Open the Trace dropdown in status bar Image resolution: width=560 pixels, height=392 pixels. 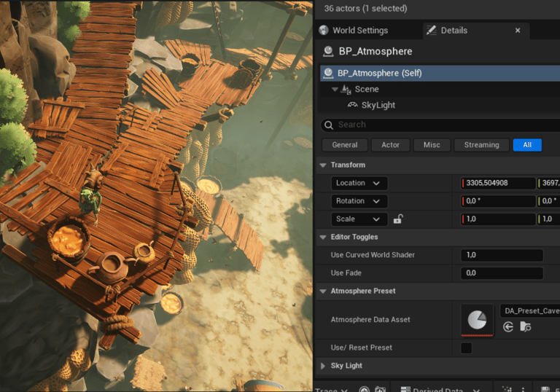tap(332, 389)
